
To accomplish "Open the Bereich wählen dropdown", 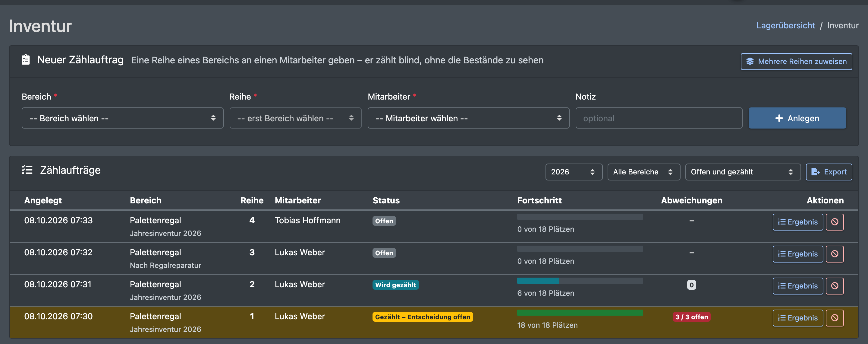I will coord(122,118).
